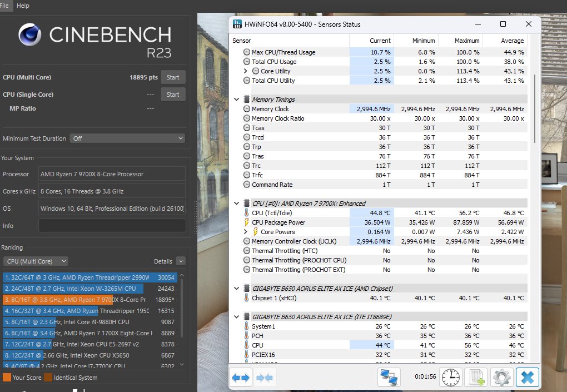Viewport: 567px width, 392px height.
Task: Select ranking entry 5 Core i9-9880H
Action: 89,322
